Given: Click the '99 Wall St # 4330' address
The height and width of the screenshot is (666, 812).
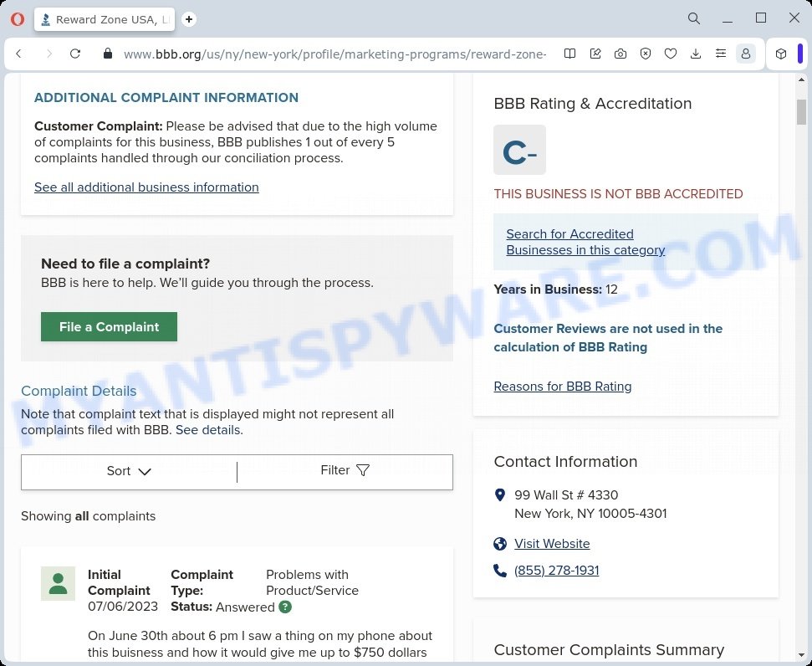Looking at the screenshot, I should click(x=566, y=495).
